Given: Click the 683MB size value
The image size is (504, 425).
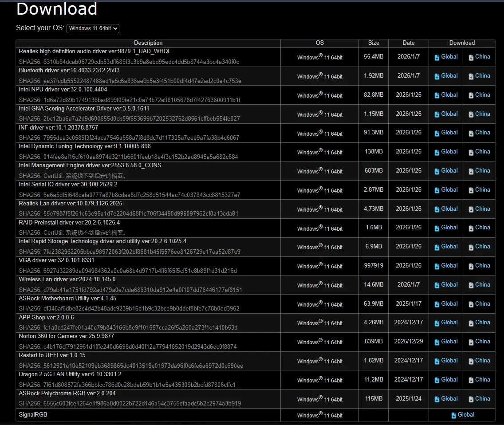Looking at the screenshot, I should pos(374,170).
